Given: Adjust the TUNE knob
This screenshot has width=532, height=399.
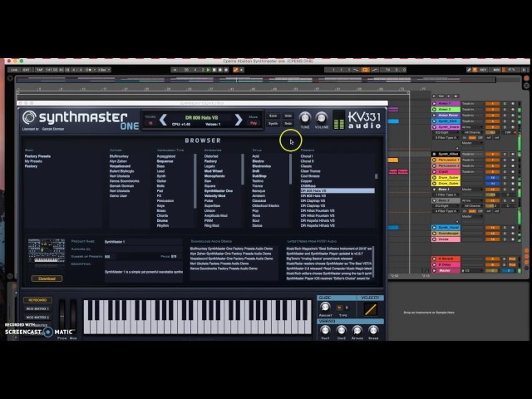Looking at the screenshot, I should [305, 118].
